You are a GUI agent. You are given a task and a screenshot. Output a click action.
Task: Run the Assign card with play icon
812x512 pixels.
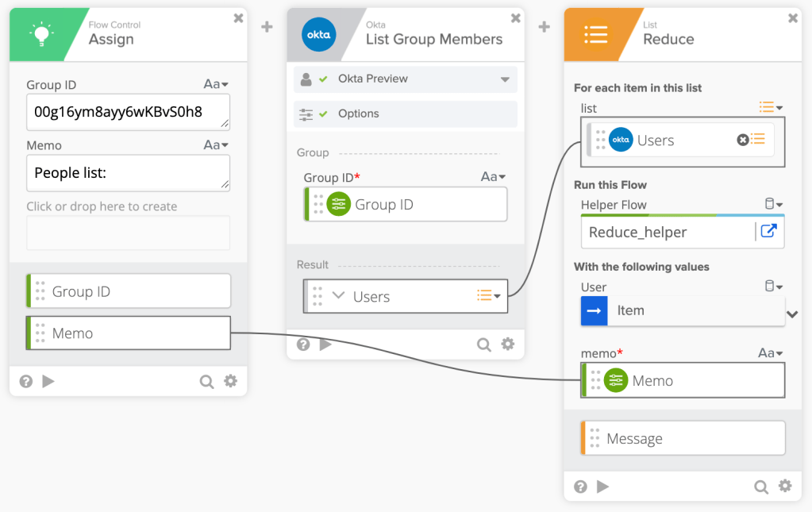(x=48, y=381)
